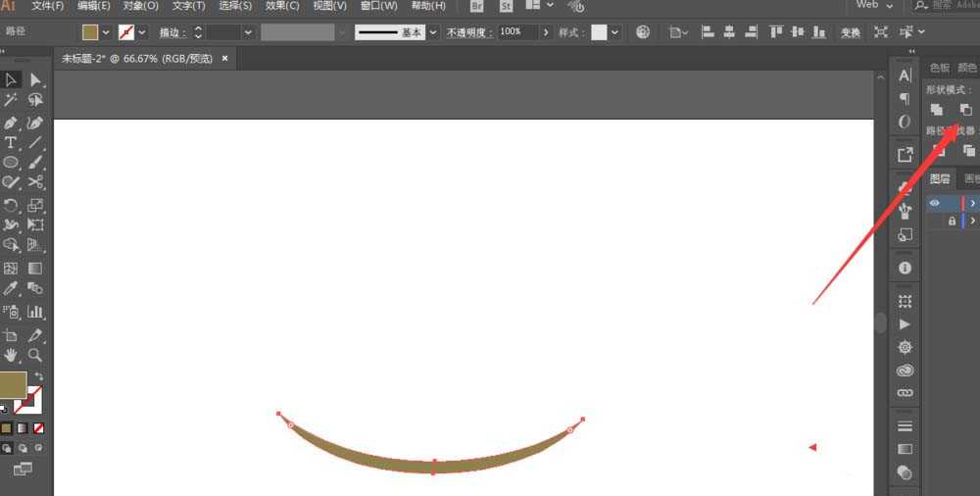Select the Scissors tool

tap(35, 182)
